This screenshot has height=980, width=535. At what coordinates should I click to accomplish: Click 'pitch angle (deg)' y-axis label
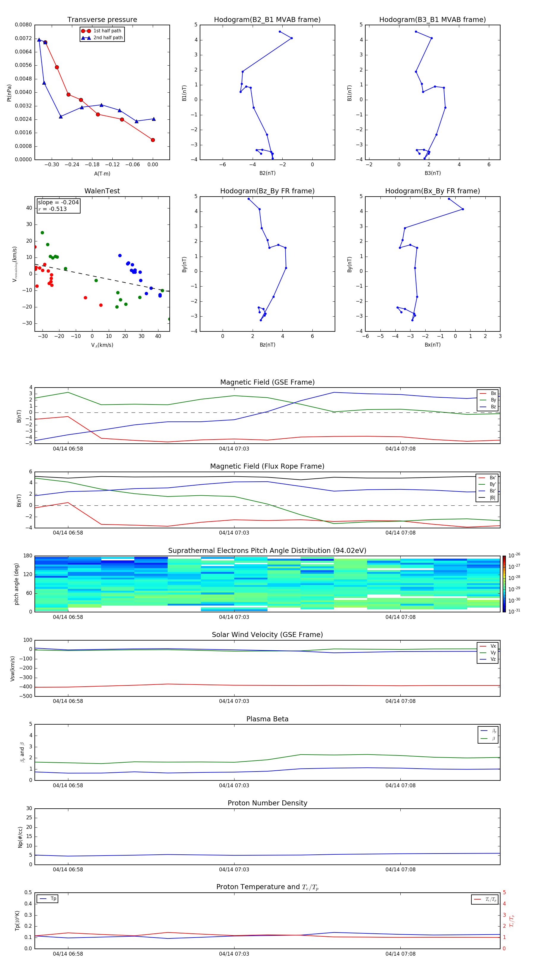coord(16,584)
